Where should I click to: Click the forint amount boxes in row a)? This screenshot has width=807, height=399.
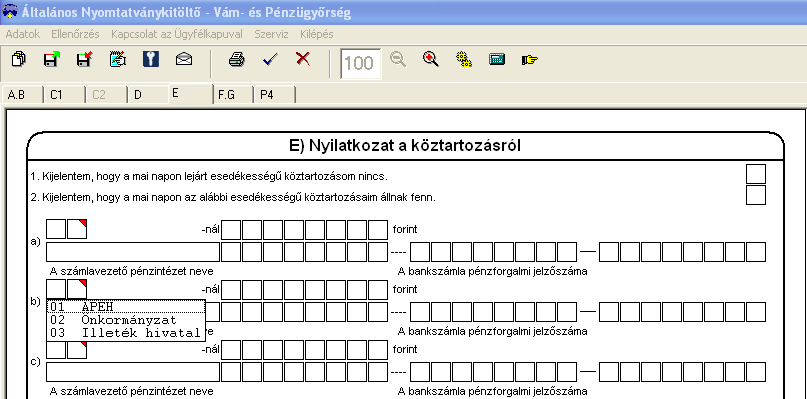click(304, 229)
